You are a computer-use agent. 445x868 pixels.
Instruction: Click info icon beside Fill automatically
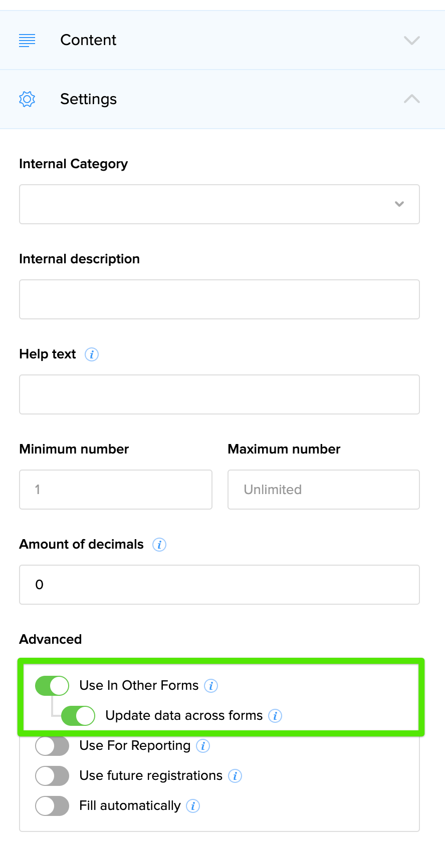tap(193, 806)
